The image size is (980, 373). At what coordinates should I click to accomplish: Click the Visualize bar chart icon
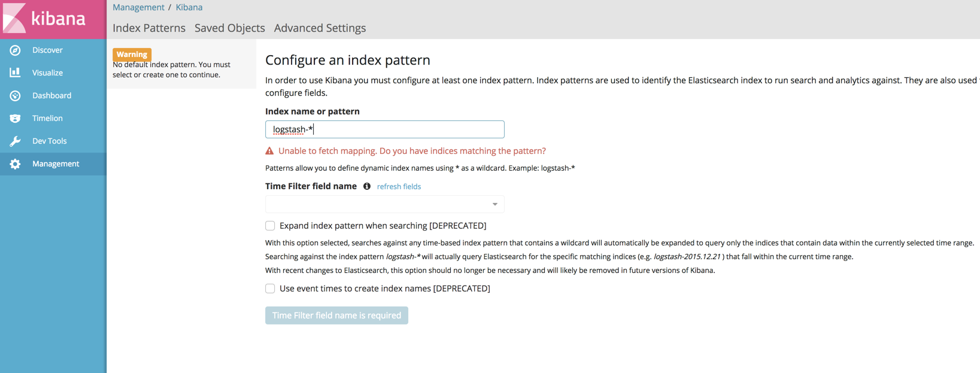click(x=15, y=72)
